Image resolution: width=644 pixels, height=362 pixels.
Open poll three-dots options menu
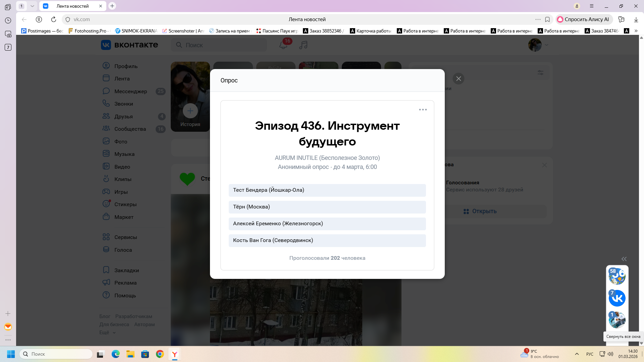(x=423, y=110)
